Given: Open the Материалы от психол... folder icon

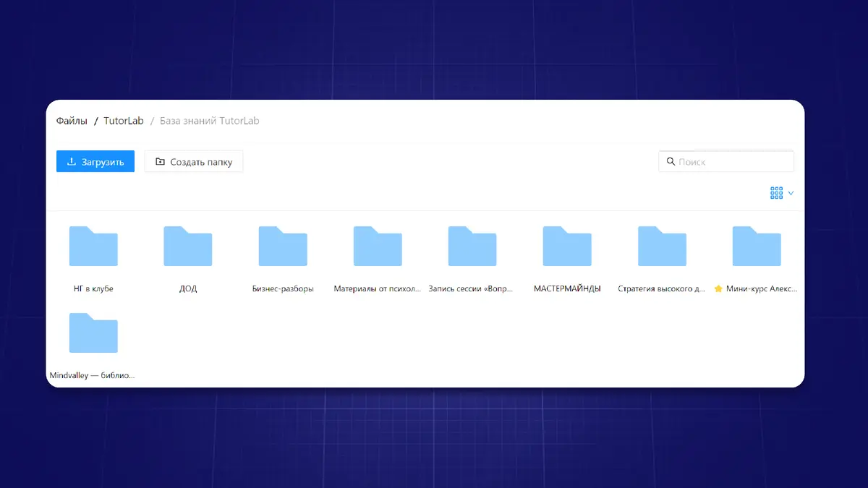Looking at the screenshot, I should coord(378,247).
